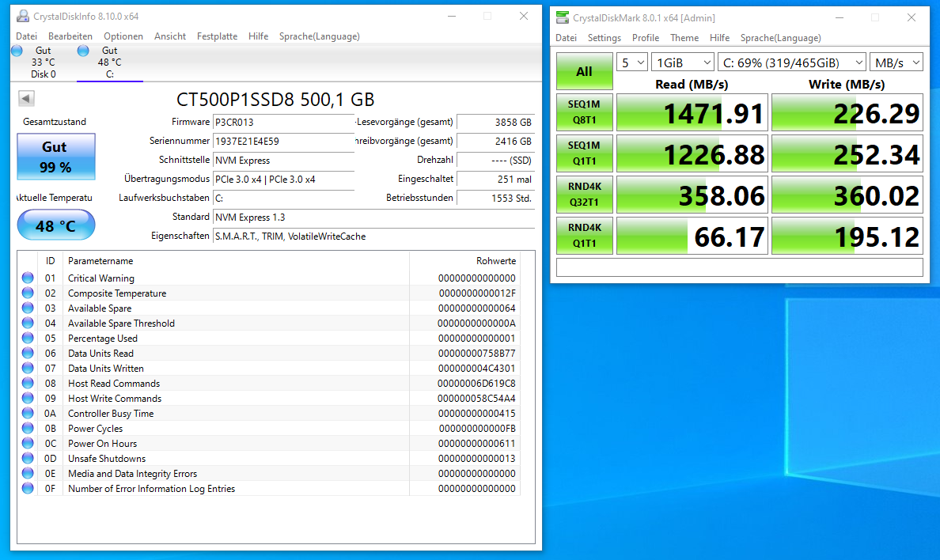Screen dimensions: 940x560
Task: Click the status orb for Controller Busy Time
Action: [28, 413]
